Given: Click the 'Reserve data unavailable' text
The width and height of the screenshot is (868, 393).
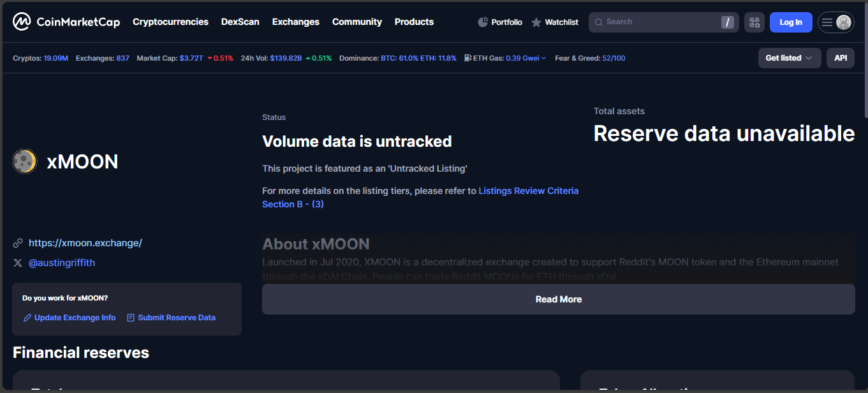Looking at the screenshot, I should (x=725, y=133).
